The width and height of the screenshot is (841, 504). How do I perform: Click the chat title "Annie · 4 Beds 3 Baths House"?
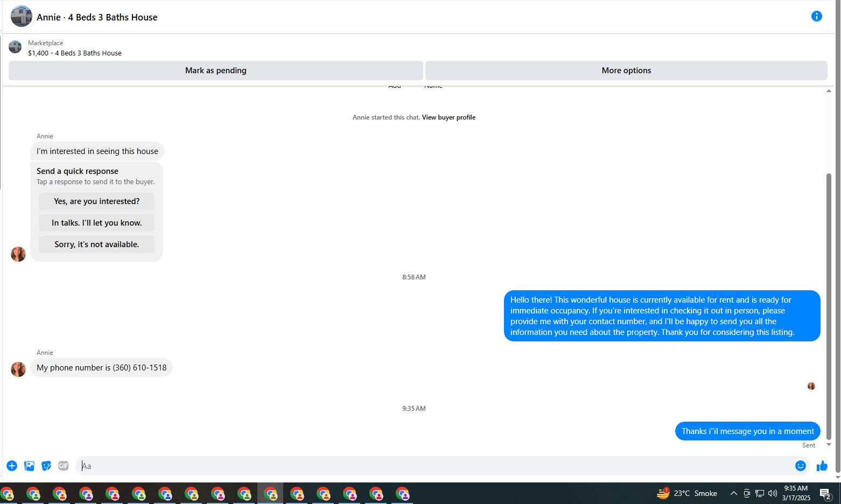click(97, 17)
